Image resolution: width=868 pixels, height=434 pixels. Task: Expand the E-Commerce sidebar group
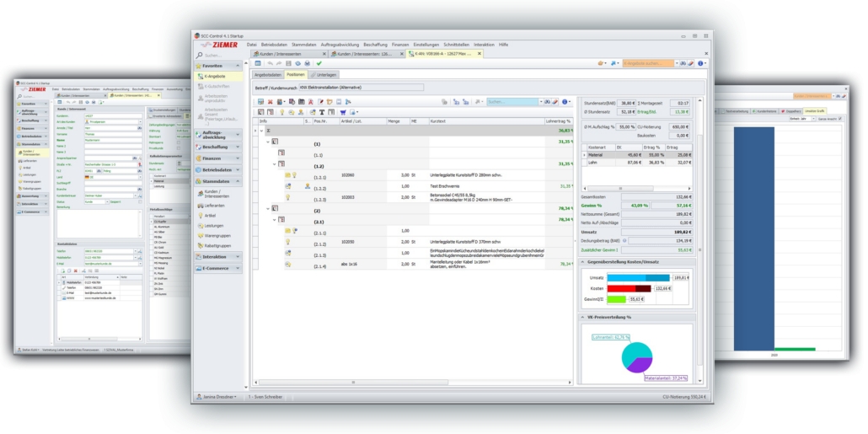click(238, 269)
